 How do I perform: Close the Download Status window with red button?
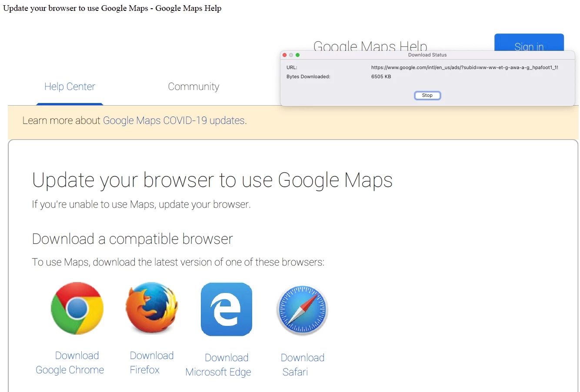point(285,55)
